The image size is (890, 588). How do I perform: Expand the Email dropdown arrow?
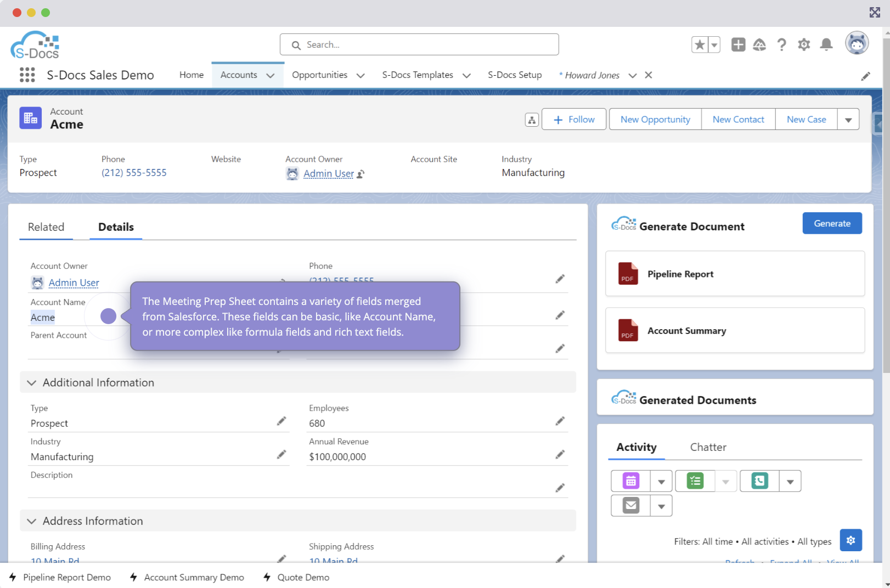coord(661,506)
